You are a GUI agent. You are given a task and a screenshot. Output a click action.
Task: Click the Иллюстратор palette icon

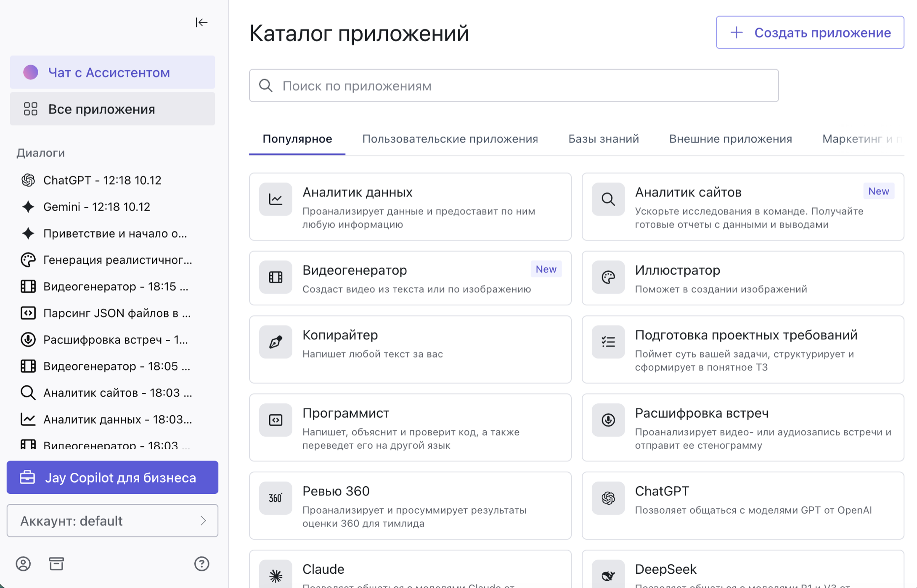click(608, 277)
